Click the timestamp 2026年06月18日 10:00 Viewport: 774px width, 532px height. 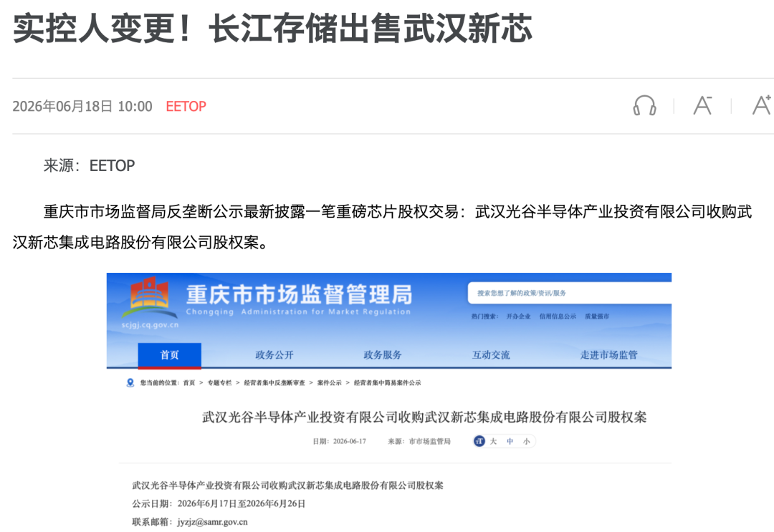pyautogui.click(x=82, y=107)
